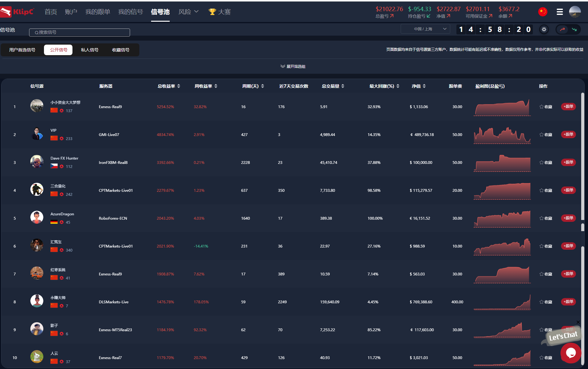Expand the 展开筛选组 filter group
This screenshot has width=588, height=369.
(x=293, y=66)
